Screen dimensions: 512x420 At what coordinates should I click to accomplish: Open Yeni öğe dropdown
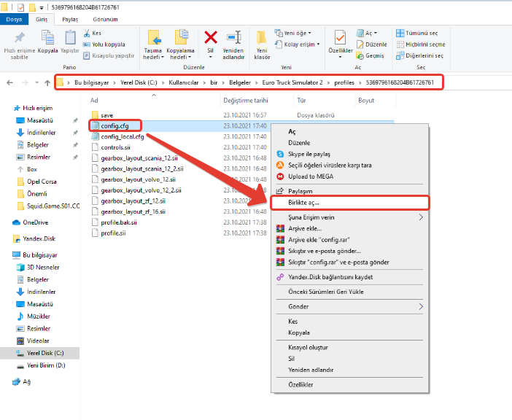click(x=293, y=33)
